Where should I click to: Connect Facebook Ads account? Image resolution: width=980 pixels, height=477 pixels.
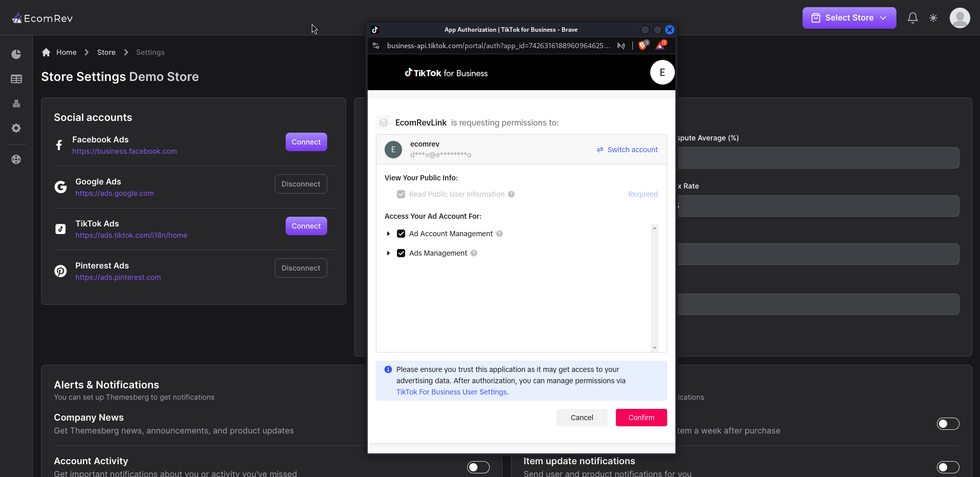point(306,142)
